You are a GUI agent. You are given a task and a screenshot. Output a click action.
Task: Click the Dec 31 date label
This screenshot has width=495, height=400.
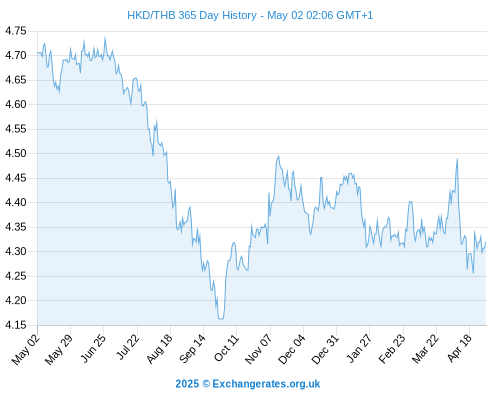point(325,349)
